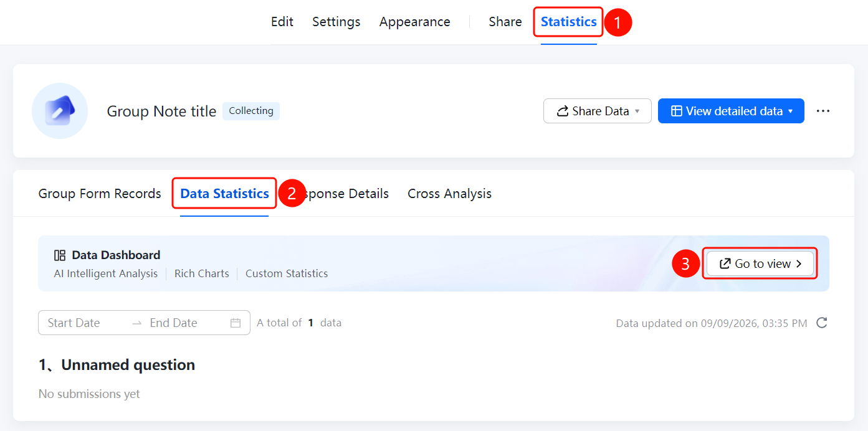The width and height of the screenshot is (868, 431).
Task: Open the View detailed data dropdown
Action: click(731, 111)
